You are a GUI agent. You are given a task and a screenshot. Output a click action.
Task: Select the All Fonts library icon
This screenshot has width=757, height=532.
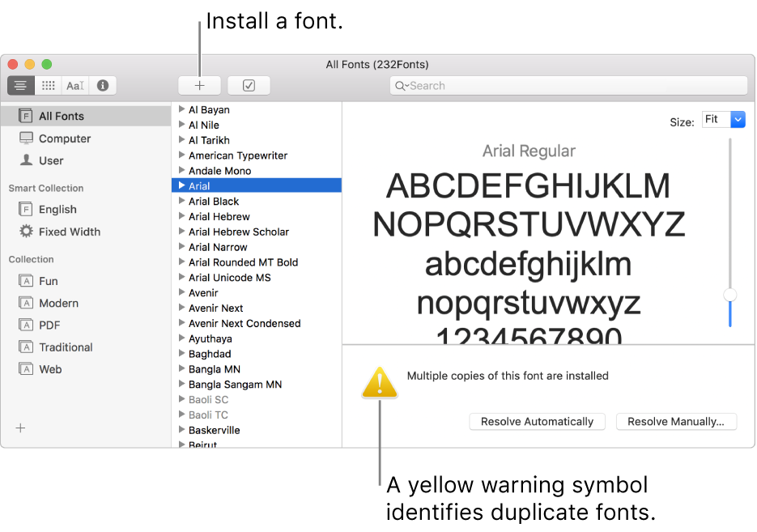point(25,116)
